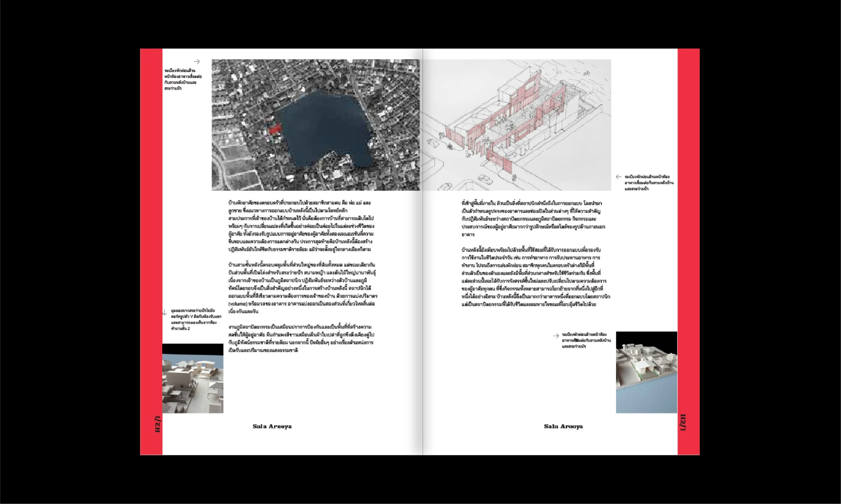Click the right page "Sala Areeya" footer title
The height and width of the screenshot is (504, 841).
[x=563, y=426]
